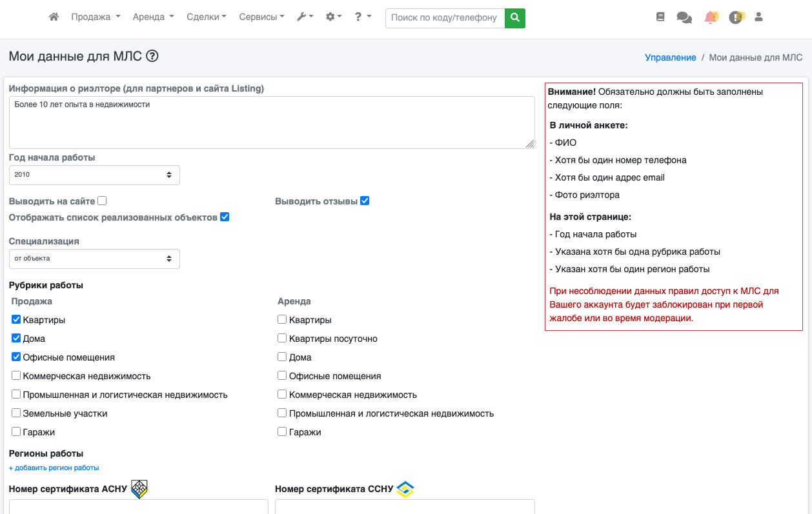812x514 pixels.
Task: Follow the 'Управление' breadcrumb link
Action: pyautogui.click(x=670, y=57)
